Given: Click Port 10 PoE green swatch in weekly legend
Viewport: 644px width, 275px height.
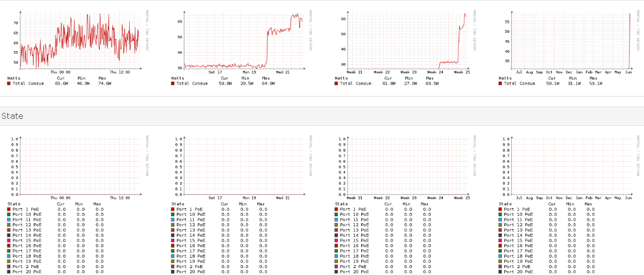Looking at the screenshot, I should click(x=172, y=214).
